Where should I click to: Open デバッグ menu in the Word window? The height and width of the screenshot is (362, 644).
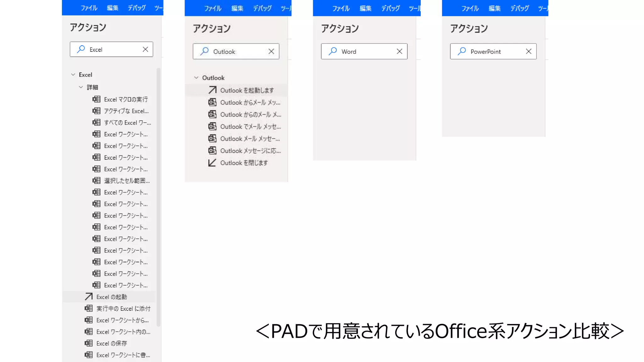391,8
